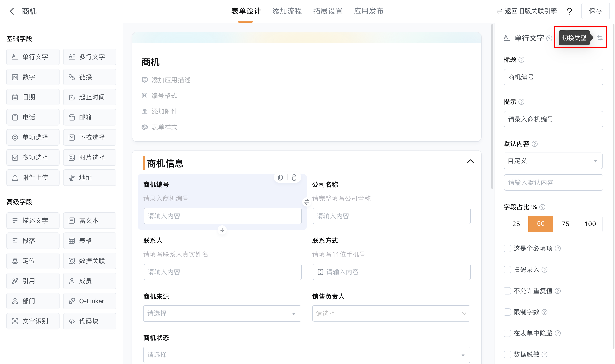The height and width of the screenshot is (364, 615).
Task: Add a 代码块 advanced field
Action: click(x=90, y=321)
